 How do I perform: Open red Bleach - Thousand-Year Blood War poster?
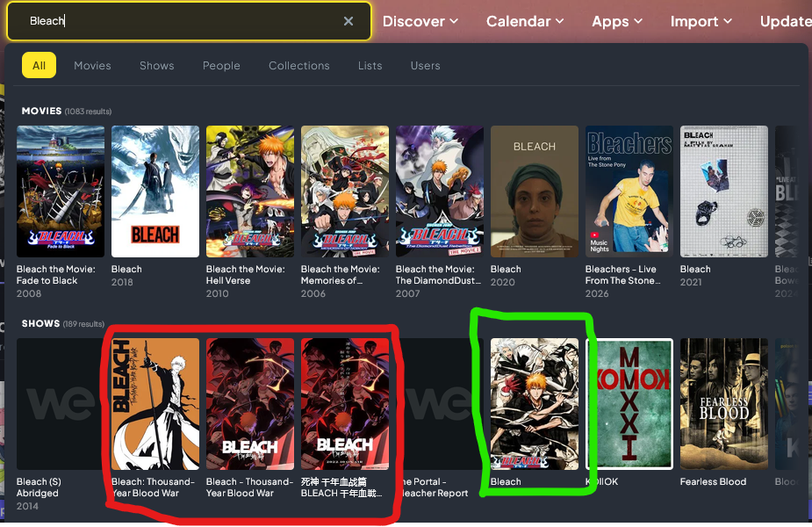250,404
